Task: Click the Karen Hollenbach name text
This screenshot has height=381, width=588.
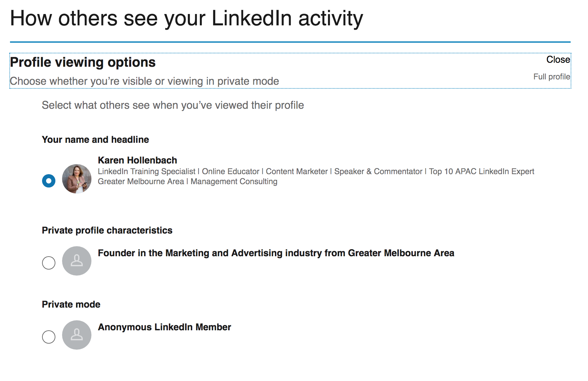Action: [x=137, y=160]
